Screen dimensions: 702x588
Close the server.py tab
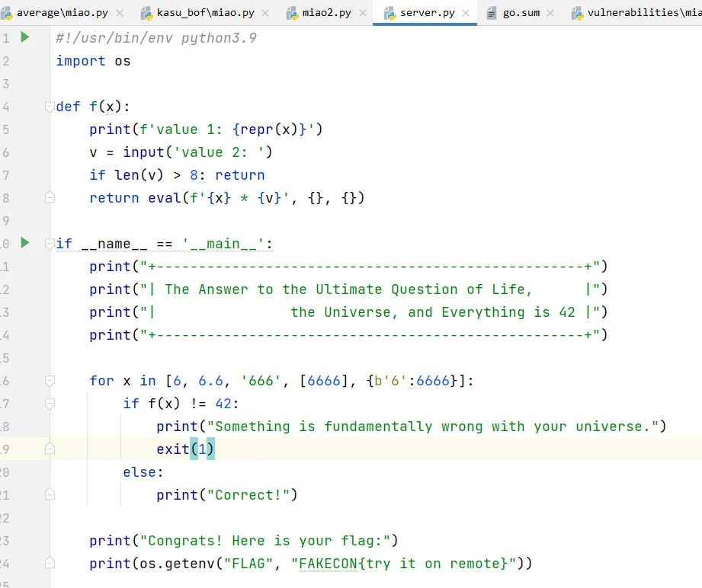pyautogui.click(x=466, y=13)
